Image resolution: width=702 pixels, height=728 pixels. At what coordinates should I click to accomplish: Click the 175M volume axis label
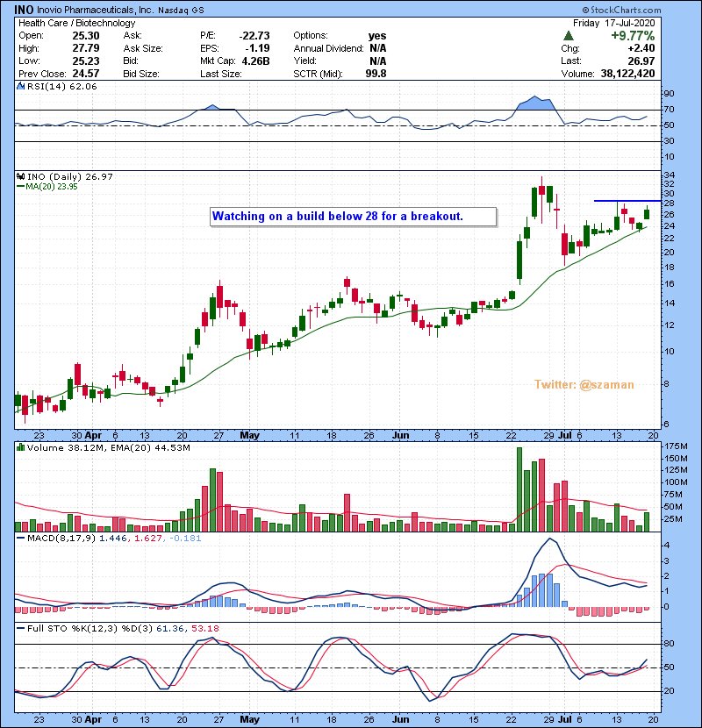coord(676,446)
